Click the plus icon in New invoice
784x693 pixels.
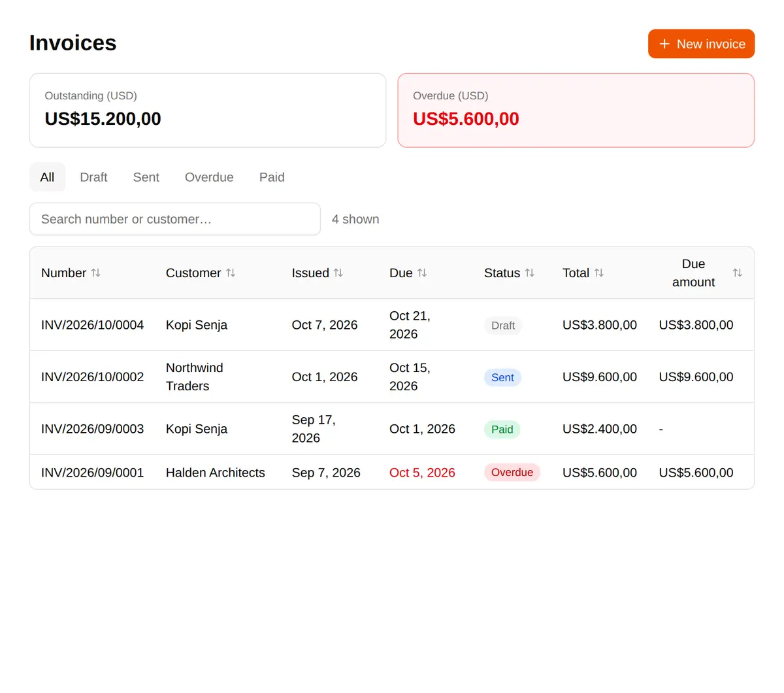tap(664, 44)
